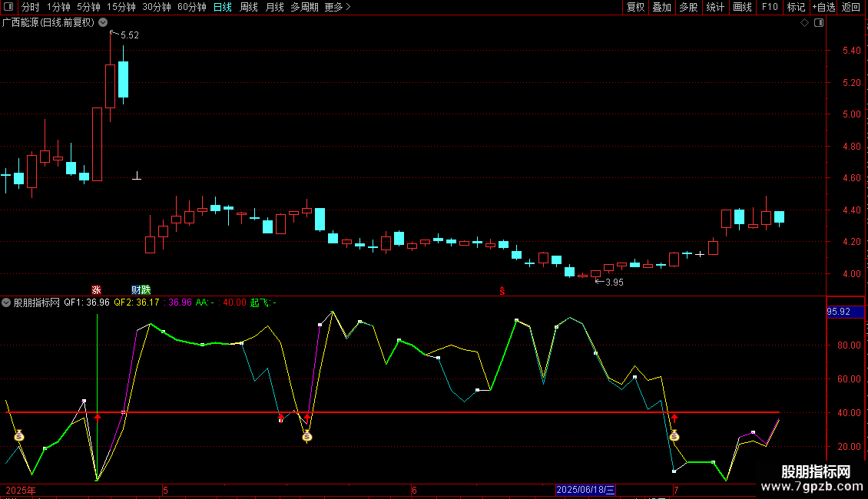
Task: Switch to 周线 weekly chart
Action: coord(249,7)
